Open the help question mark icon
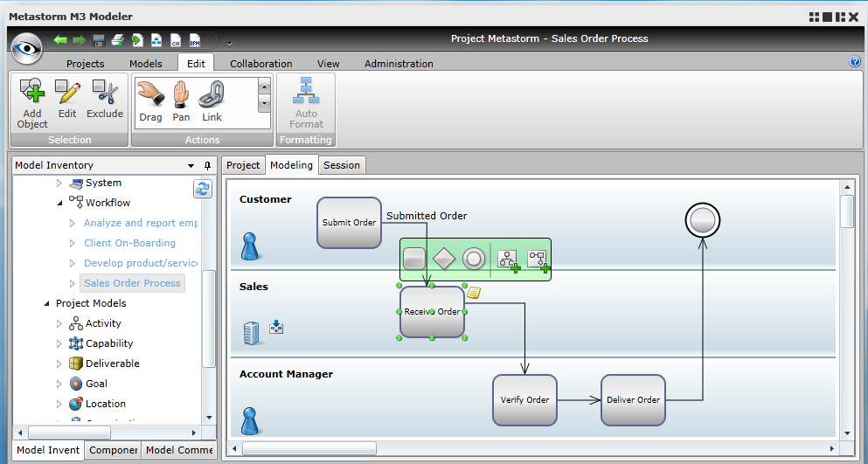This screenshot has width=868, height=464. tap(855, 61)
